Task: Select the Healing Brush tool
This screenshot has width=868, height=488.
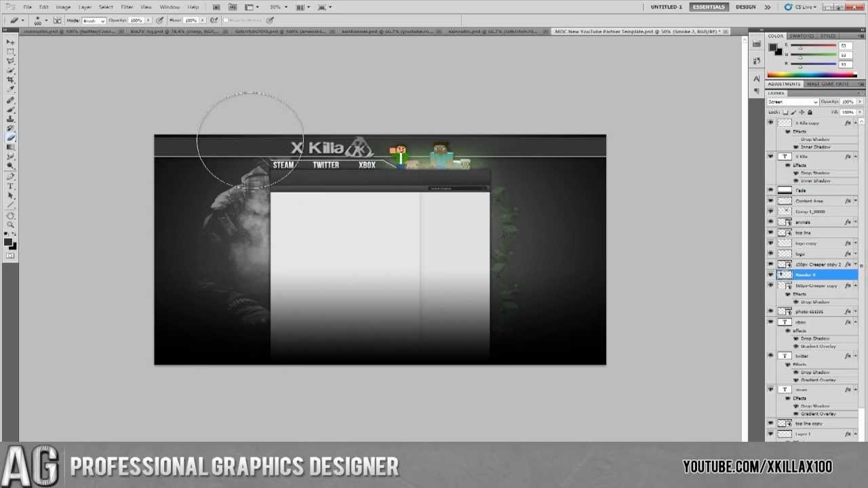Action: [10, 100]
